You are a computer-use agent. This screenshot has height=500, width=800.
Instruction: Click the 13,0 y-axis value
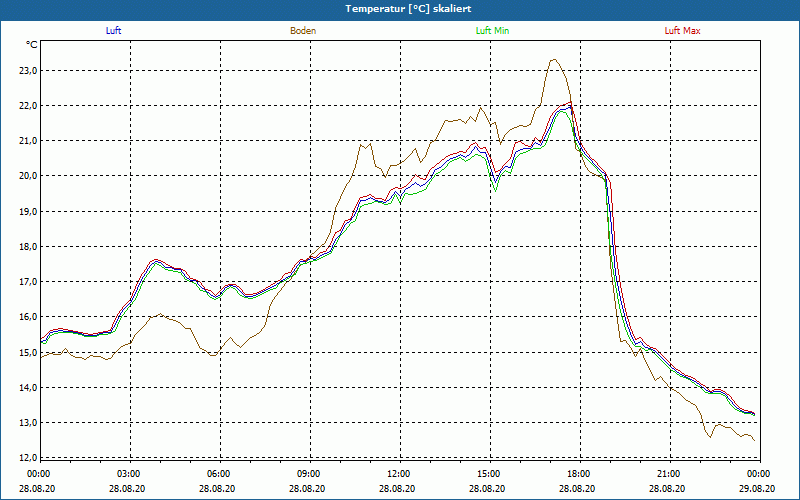(28, 422)
